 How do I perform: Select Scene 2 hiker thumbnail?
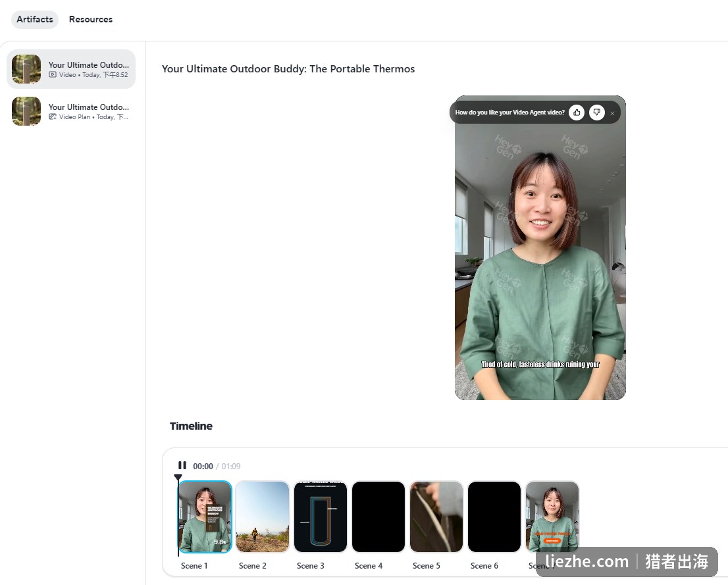coord(263,517)
